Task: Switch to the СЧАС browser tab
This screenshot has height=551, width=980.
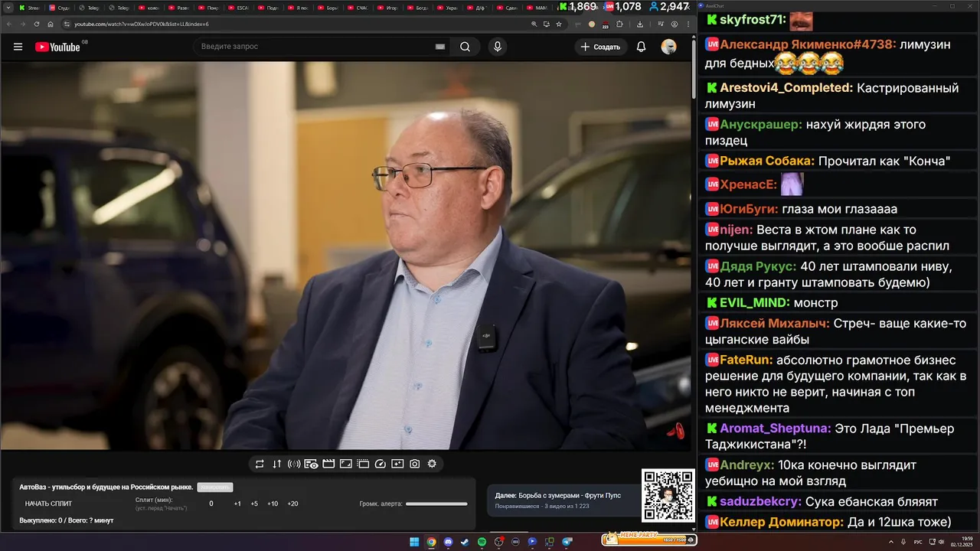Action: click(x=358, y=8)
